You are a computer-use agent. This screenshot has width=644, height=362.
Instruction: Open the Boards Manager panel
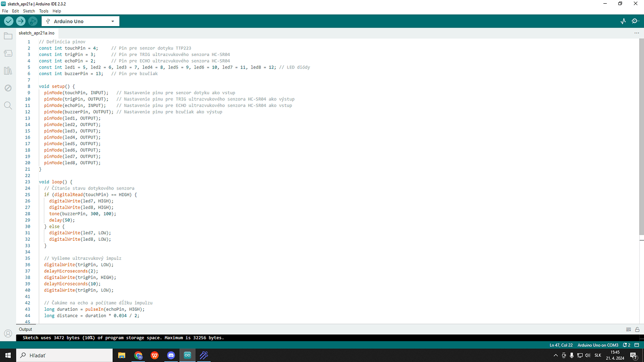[x=7, y=53]
